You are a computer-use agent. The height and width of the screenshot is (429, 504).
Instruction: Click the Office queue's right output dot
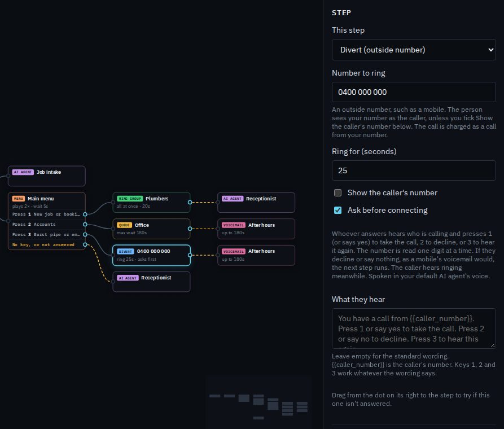click(x=190, y=229)
